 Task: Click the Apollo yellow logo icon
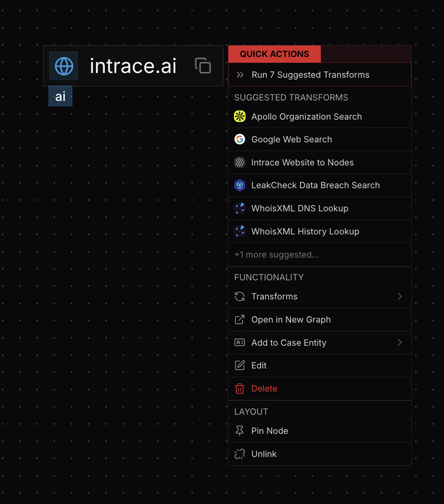pos(240,116)
